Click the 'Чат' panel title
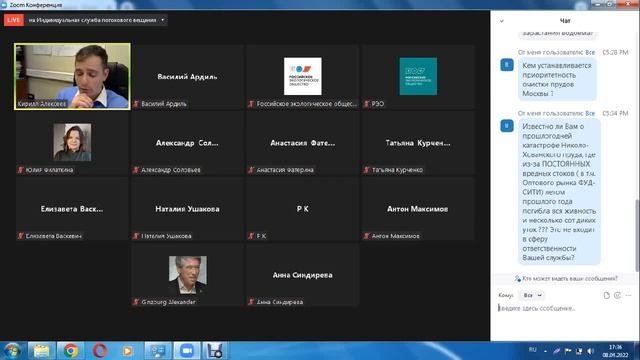 tap(565, 20)
